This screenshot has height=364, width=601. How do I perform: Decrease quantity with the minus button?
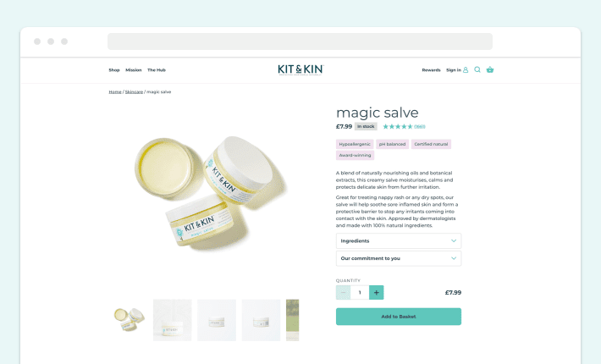(x=343, y=292)
